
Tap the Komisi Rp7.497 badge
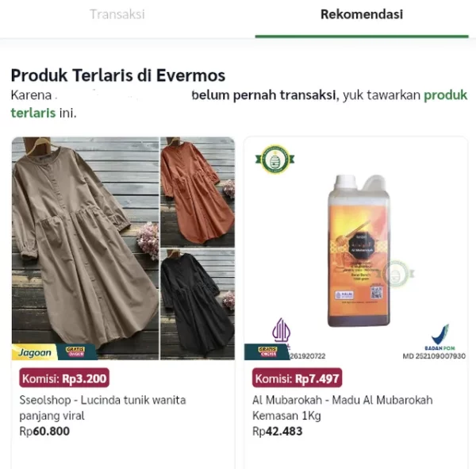[x=297, y=379]
